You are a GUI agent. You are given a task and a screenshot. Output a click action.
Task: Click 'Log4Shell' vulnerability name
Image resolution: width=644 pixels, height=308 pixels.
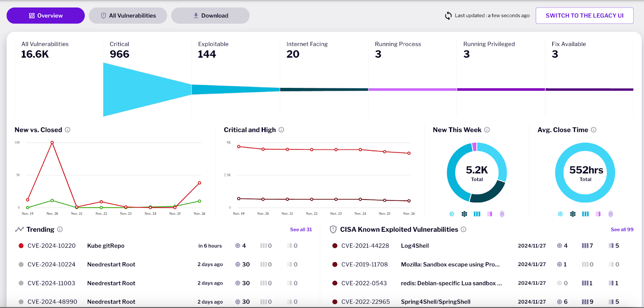click(415, 246)
